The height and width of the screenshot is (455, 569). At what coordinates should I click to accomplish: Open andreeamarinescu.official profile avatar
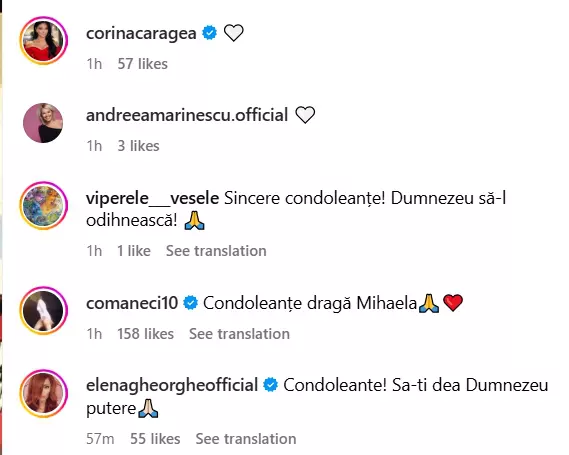(43, 123)
